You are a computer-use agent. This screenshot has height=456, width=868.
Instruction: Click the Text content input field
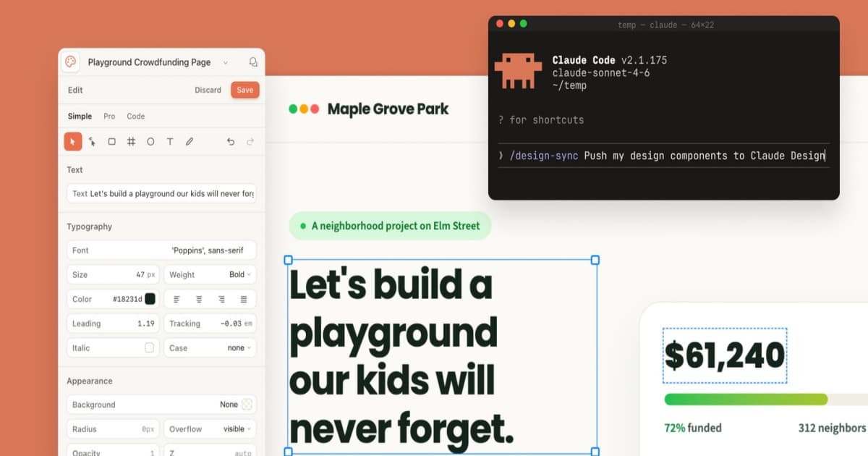coord(161,194)
